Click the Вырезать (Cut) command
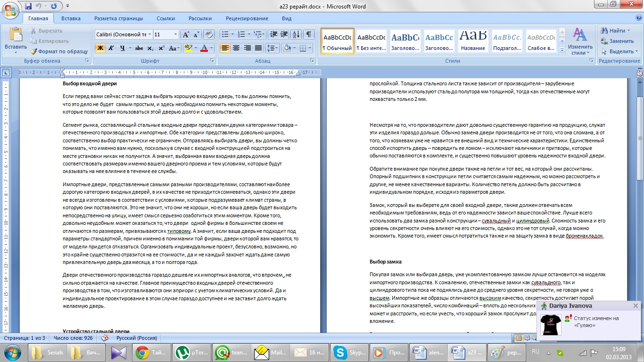The height and width of the screenshot is (362, 644). [47, 31]
